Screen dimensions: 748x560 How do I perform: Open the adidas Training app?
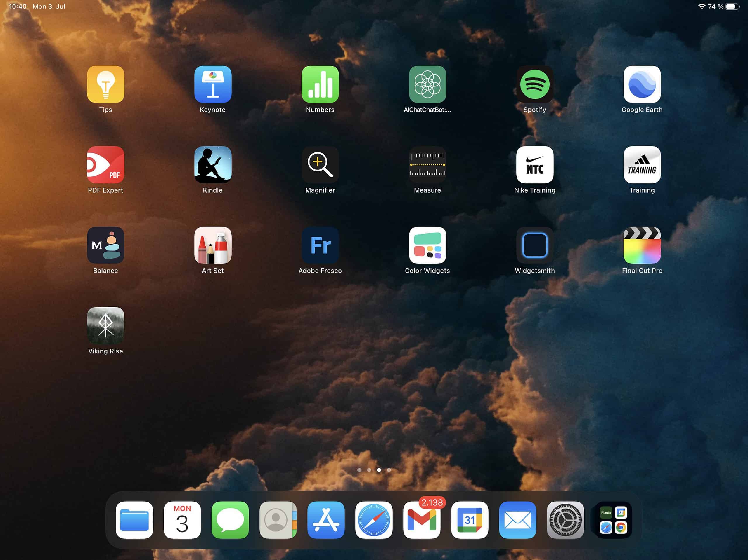642,165
